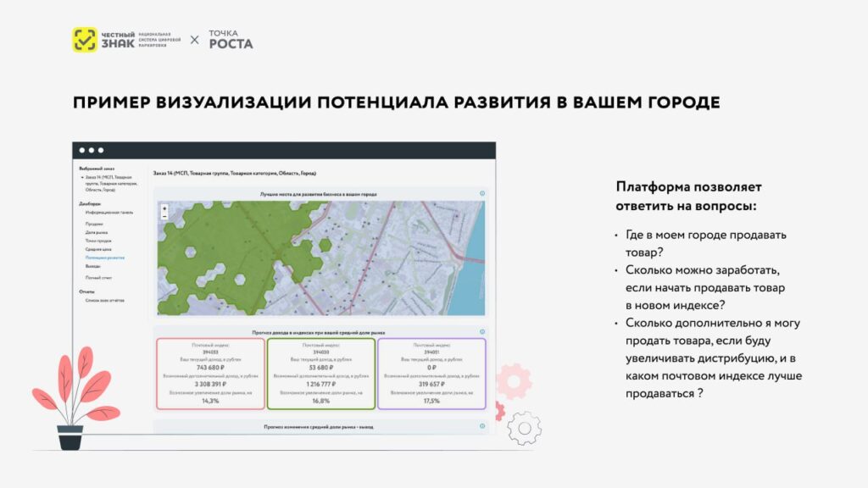Open the Средняя цена section
The width and height of the screenshot is (868, 488).
98,249
